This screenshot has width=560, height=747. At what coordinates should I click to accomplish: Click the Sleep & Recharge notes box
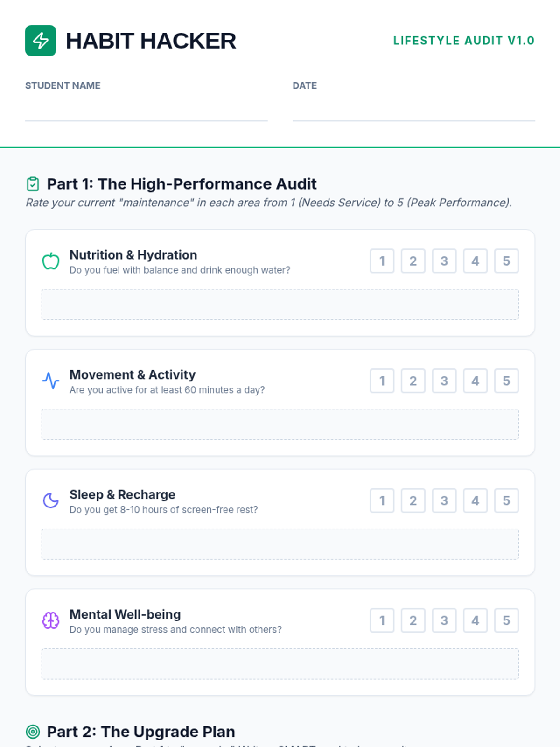[x=280, y=544]
